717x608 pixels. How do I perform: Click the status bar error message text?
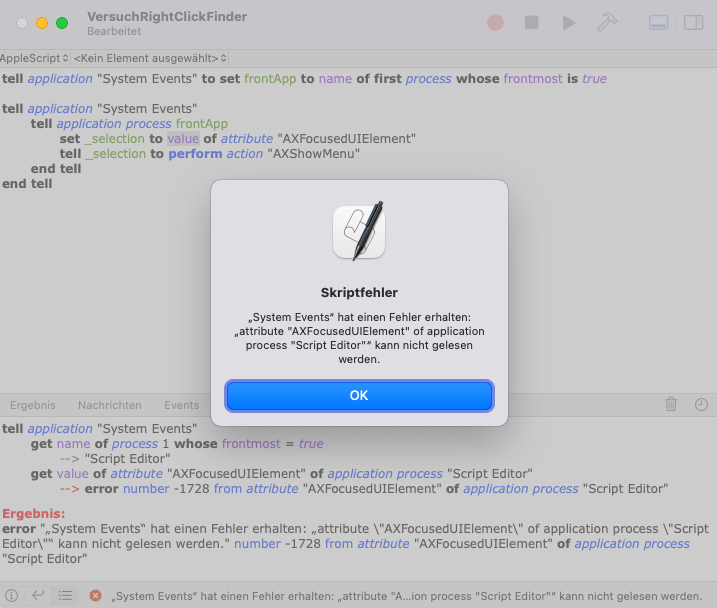[407, 596]
